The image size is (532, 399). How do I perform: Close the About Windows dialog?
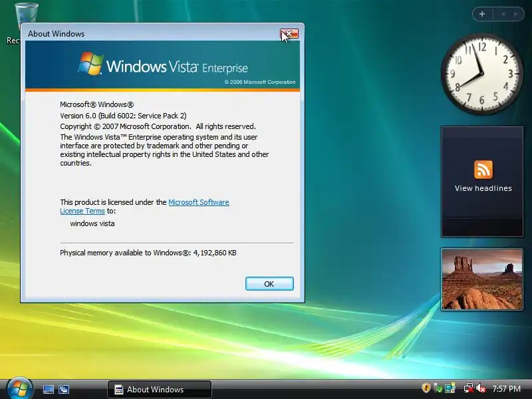click(289, 34)
